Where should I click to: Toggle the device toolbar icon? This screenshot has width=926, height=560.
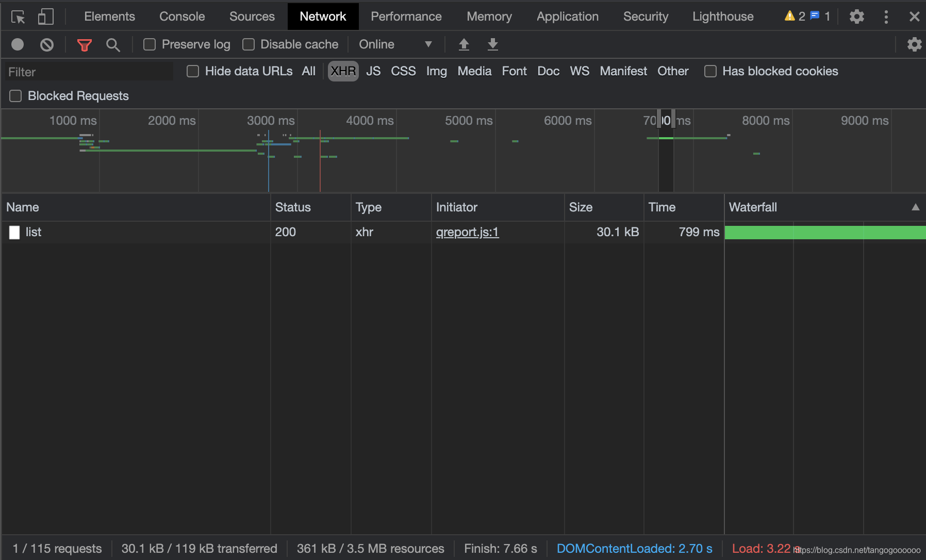[x=45, y=17]
